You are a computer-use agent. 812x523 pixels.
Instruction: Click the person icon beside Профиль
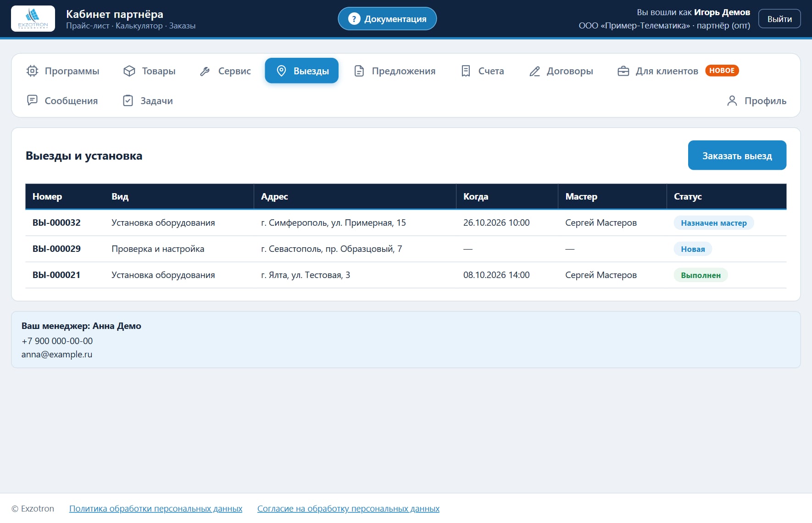(x=732, y=100)
